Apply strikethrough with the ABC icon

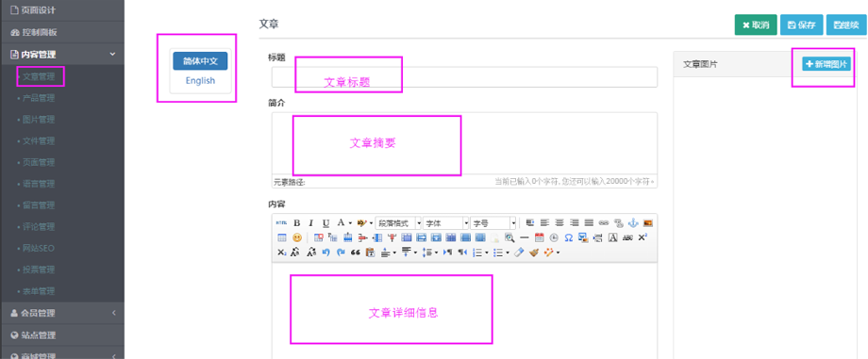[627, 237]
